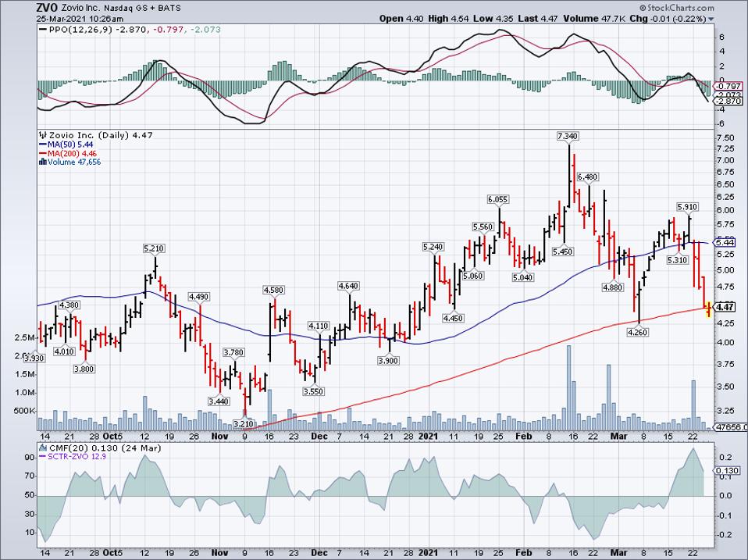The height and width of the screenshot is (560, 748).
Task: Click the yellow-highlighted latest price bar
Action: [709, 309]
